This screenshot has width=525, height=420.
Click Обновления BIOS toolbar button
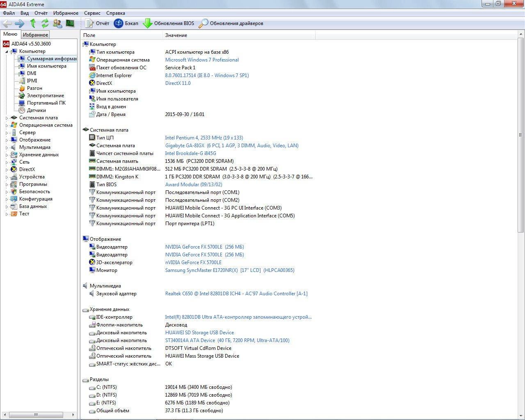pyautogui.click(x=169, y=23)
